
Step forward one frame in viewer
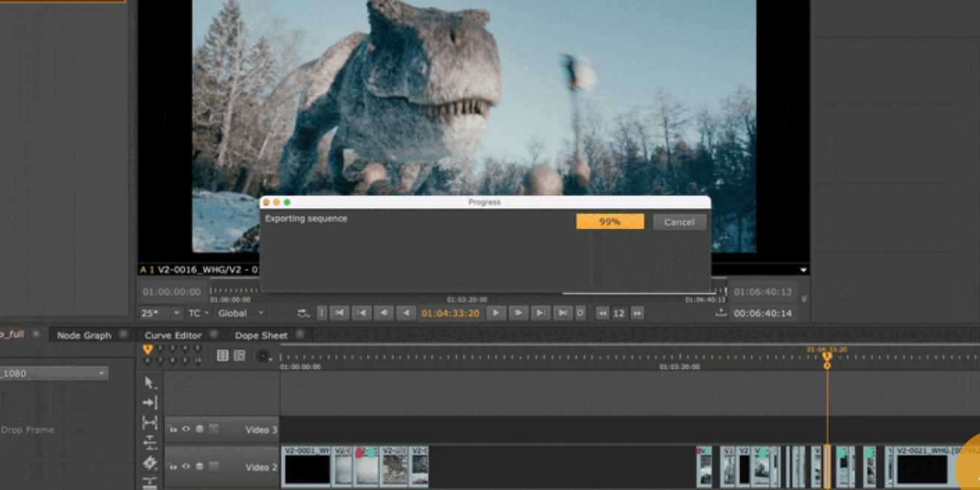518,313
